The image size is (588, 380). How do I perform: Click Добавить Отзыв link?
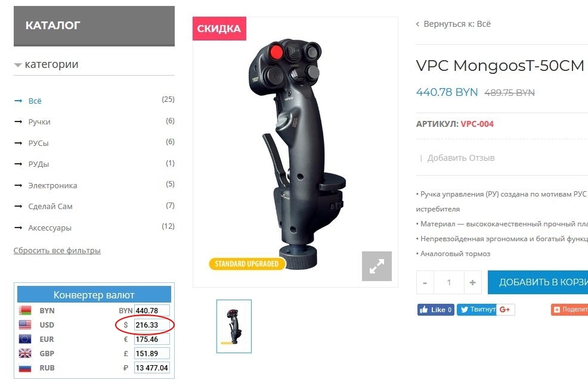coord(461,158)
